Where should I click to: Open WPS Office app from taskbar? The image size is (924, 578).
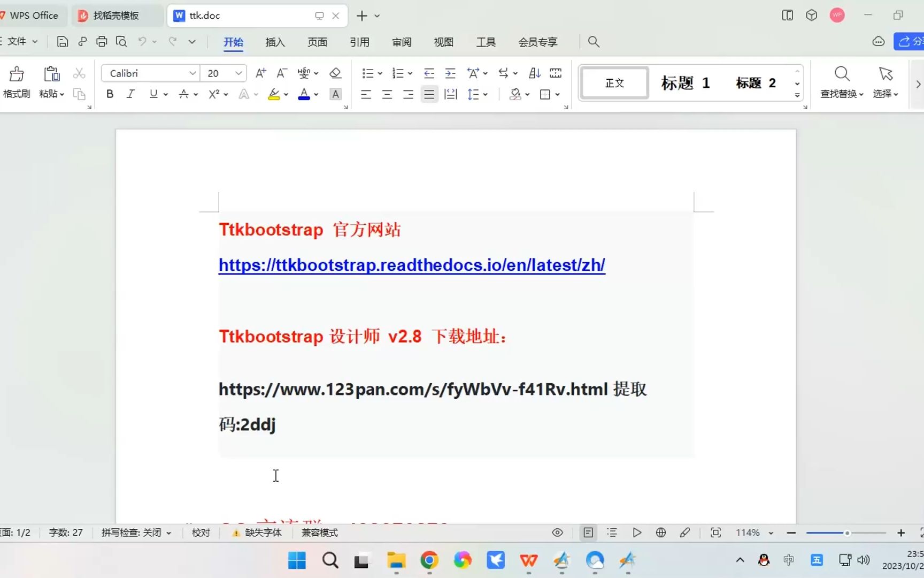point(529,560)
